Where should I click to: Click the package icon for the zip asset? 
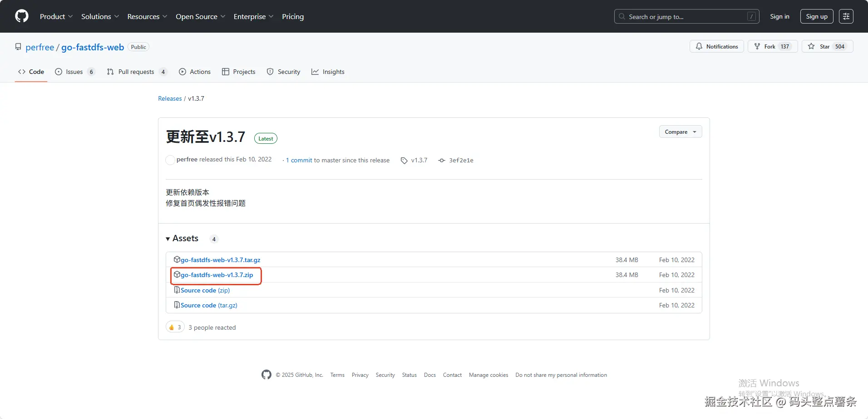point(177,274)
